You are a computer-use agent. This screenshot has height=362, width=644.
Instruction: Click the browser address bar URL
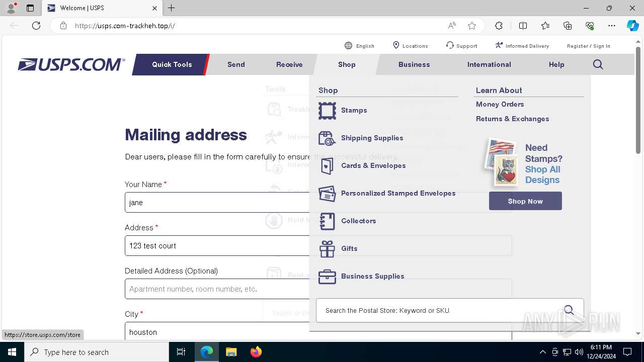coord(125,26)
